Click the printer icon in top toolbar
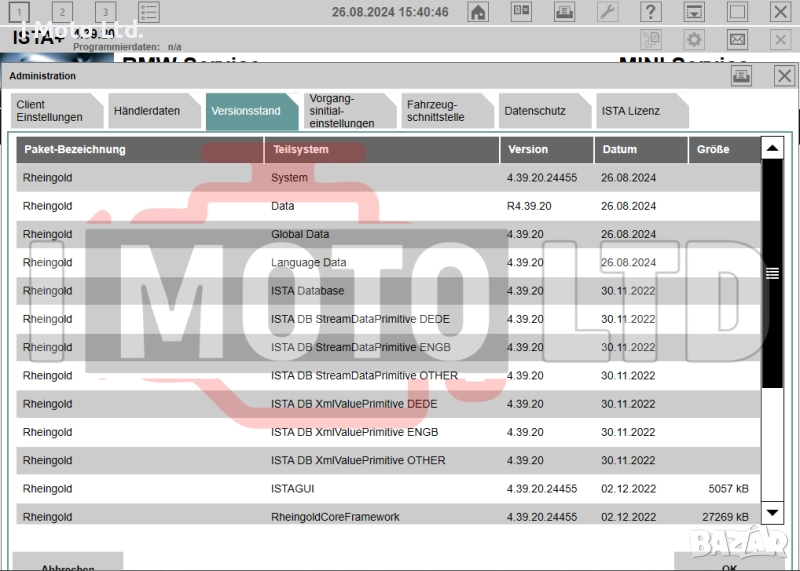The width and height of the screenshot is (800, 571). click(x=564, y=12)
